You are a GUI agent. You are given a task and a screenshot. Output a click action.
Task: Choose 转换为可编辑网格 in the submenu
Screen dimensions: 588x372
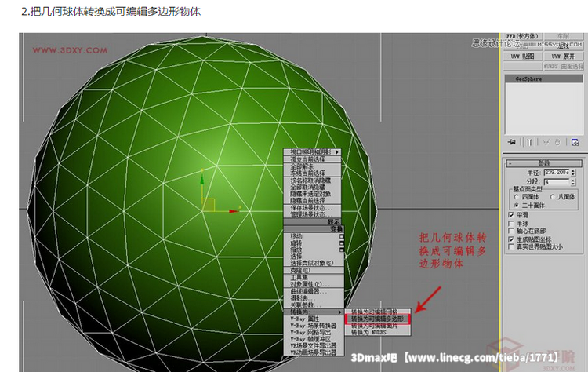pos(378,312)
